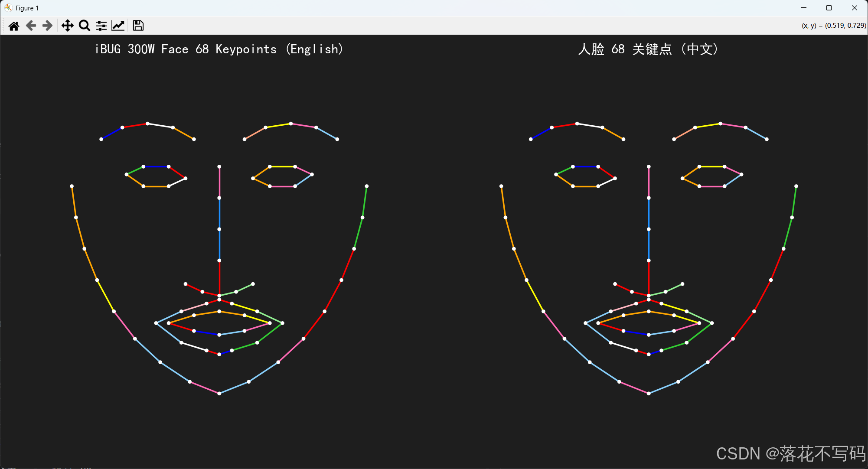This screenshot has height=469, width=868.
Task: Click the cursor coordinates readout text
Action: (833, 26)
